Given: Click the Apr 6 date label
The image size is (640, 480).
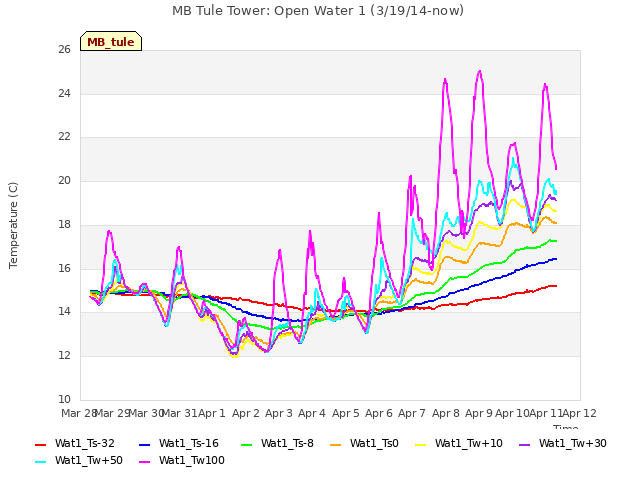Looking at the screenshot, I should [379, 413].
